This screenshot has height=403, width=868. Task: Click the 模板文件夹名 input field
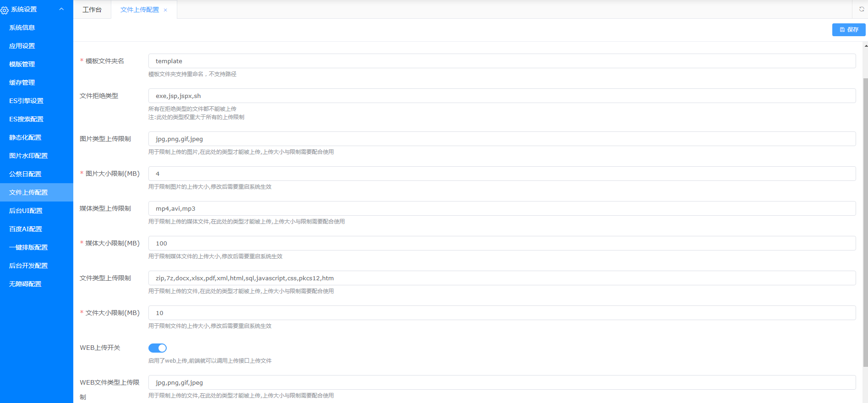pos(502,61)
